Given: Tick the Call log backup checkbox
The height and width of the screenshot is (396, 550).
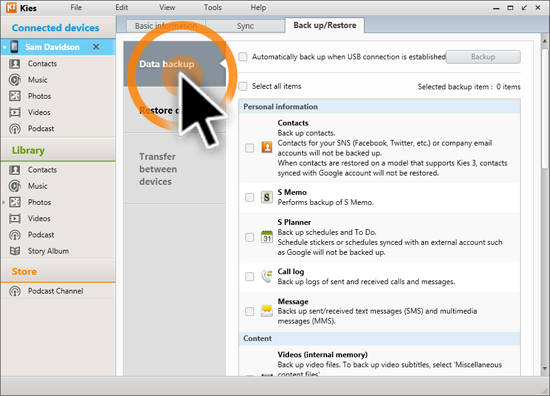Looking at the screenshot, I should click(x=249, y=276).
